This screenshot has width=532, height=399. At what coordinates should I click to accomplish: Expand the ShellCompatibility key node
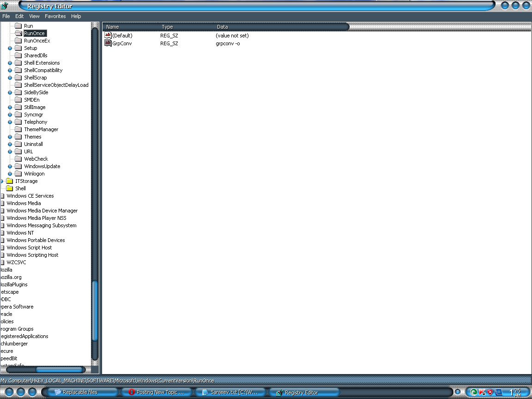(x=10, y=70)
